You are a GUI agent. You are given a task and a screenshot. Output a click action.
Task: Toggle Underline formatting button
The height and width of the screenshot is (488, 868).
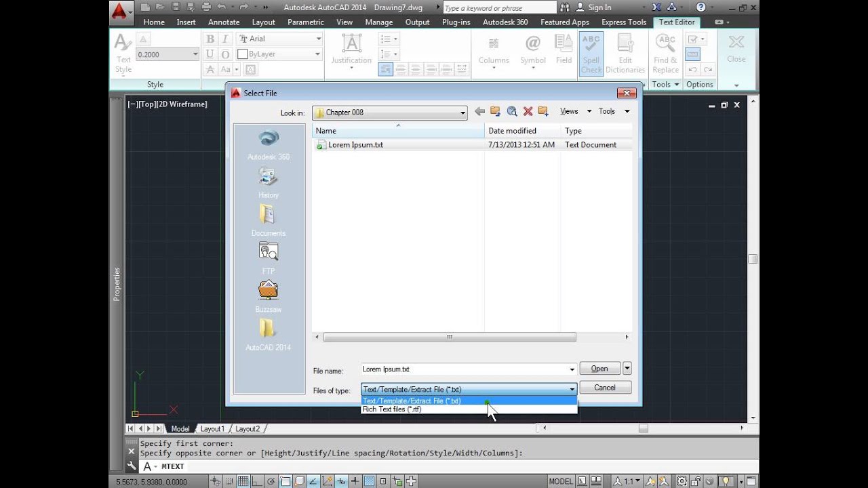[210, 54]
